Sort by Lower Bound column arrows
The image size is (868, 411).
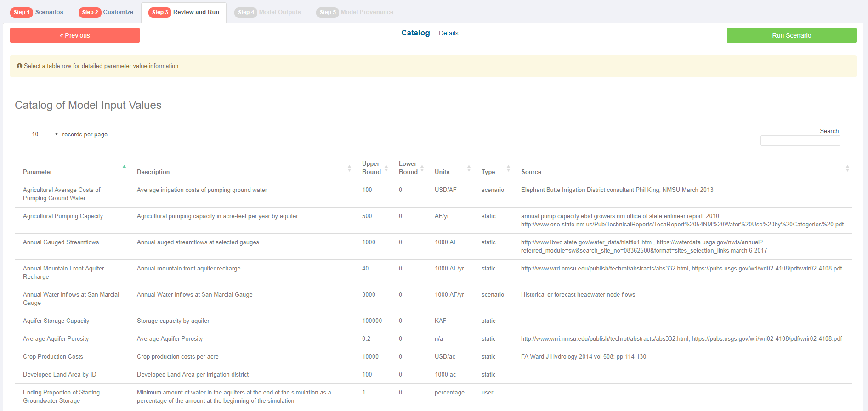coord(422,168)
